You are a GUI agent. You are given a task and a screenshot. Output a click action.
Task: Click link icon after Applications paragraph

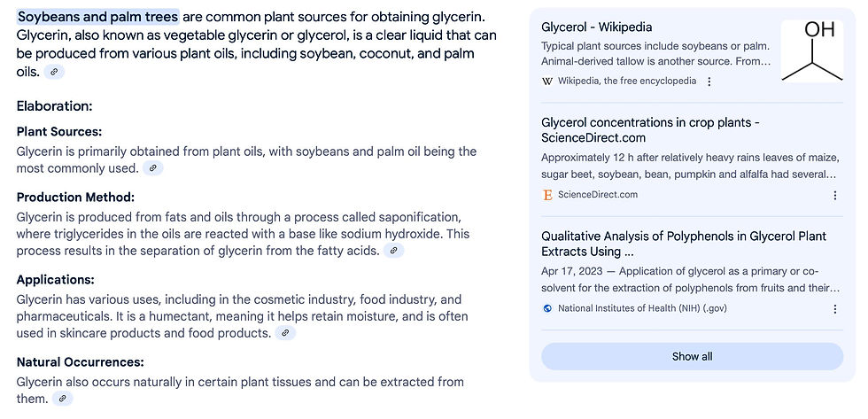tap(284, 333)
